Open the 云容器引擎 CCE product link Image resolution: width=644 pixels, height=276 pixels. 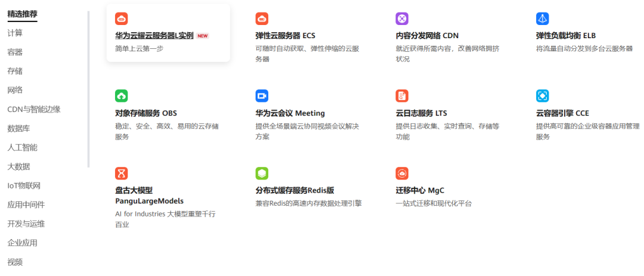[x=563, y=113]
